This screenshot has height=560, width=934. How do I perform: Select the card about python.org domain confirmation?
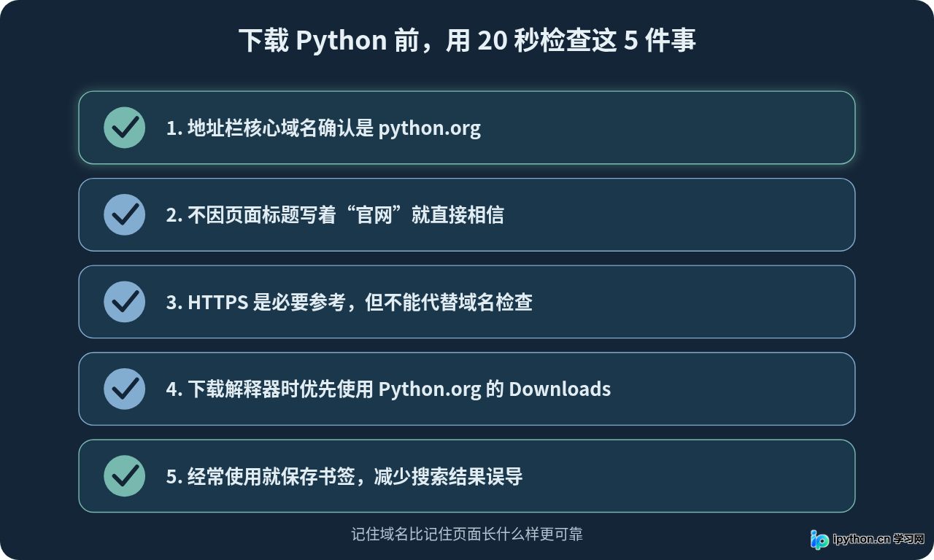click(467, 128)
